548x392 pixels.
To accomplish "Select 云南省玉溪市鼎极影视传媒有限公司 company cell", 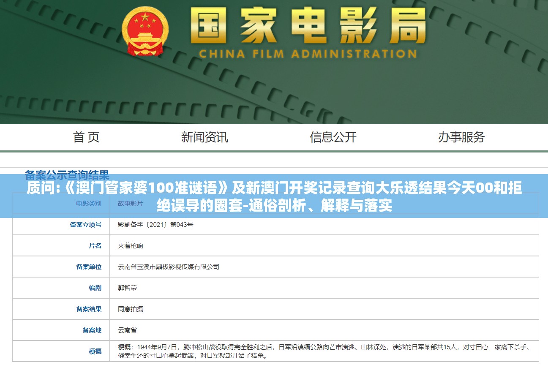I will [x=169, y=267].
